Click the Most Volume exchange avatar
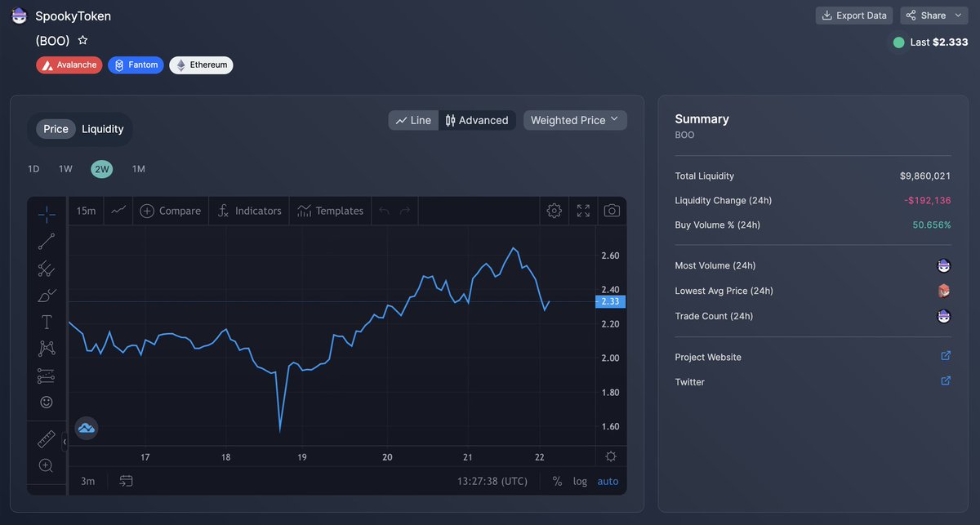 944,265
